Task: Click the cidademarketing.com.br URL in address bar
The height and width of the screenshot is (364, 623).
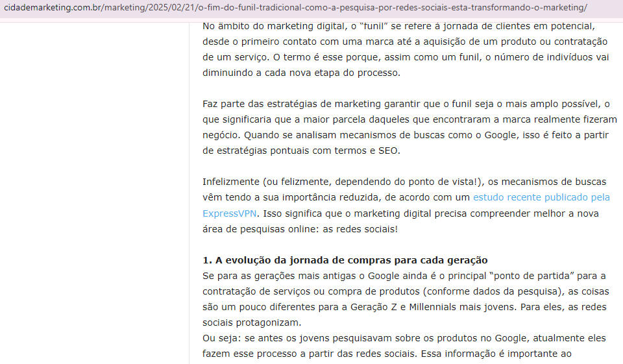Action: point(296,8)
